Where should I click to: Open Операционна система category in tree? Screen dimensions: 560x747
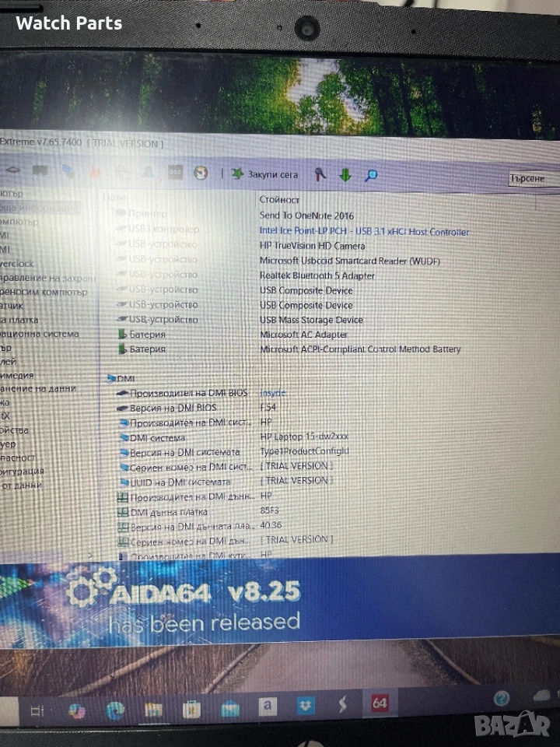coord(40,334)
